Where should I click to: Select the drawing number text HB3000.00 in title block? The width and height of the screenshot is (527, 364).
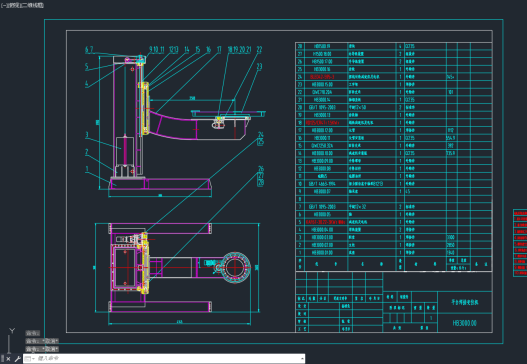(x=464, y=323)
